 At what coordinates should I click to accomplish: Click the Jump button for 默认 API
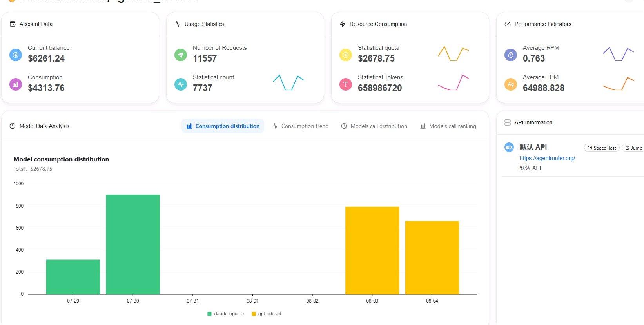pyautogui.click(x=633, y=148)
